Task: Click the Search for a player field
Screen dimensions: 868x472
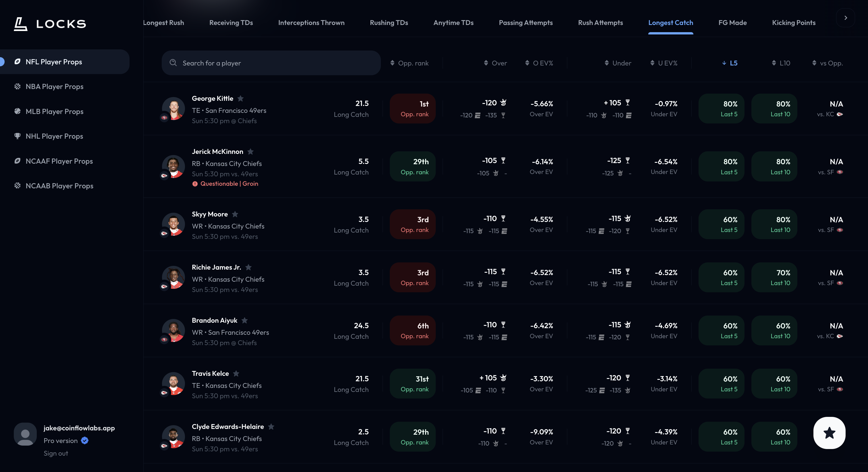Action: pos(271,63)
